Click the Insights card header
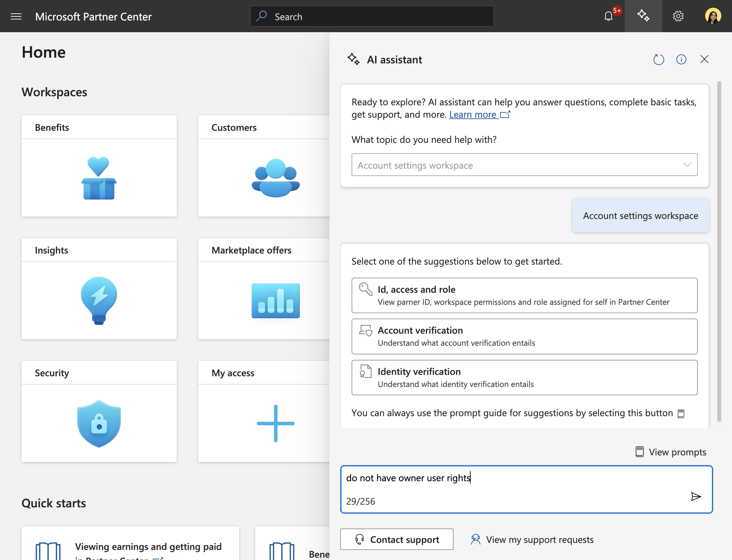 (x=99, y=250)
